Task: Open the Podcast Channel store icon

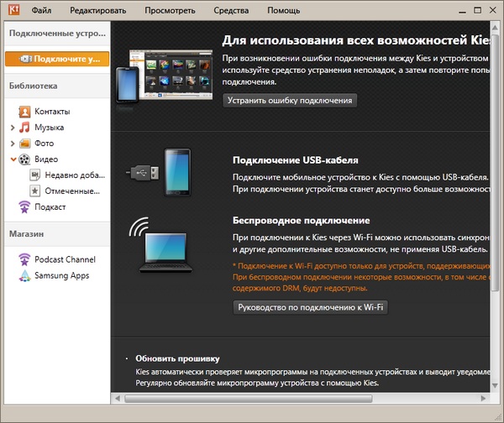Action: [x=25, y=260]
